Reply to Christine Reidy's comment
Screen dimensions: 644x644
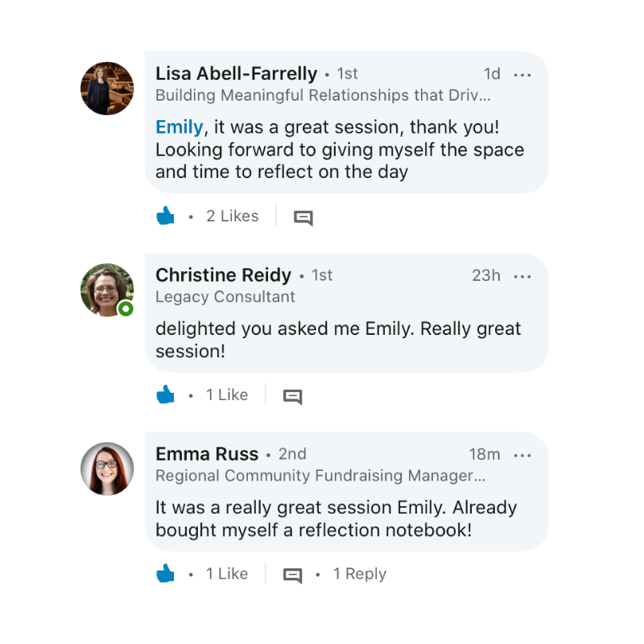(292, 396)
